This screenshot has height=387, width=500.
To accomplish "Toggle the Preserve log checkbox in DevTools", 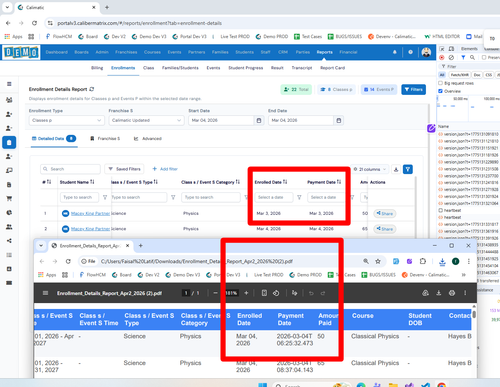I will tap(484, 57).
